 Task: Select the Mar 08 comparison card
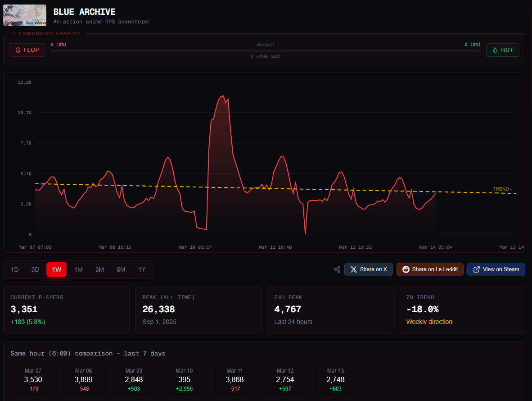click(x=83, y=380)
